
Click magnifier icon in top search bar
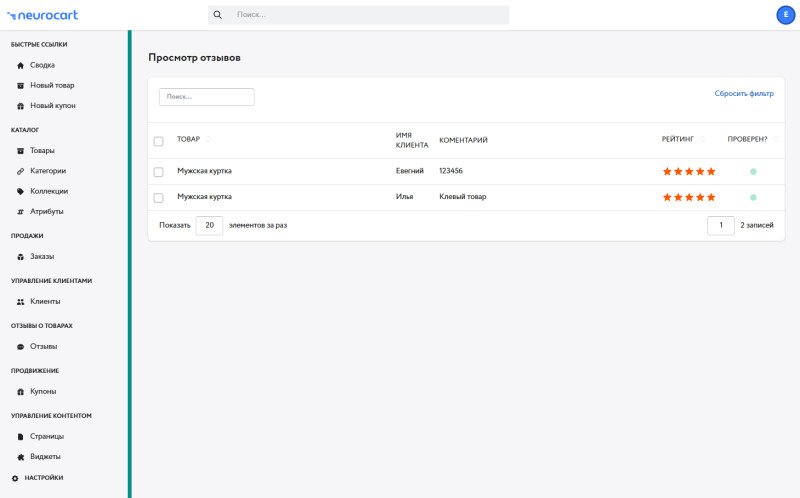(x=218, y=15)
